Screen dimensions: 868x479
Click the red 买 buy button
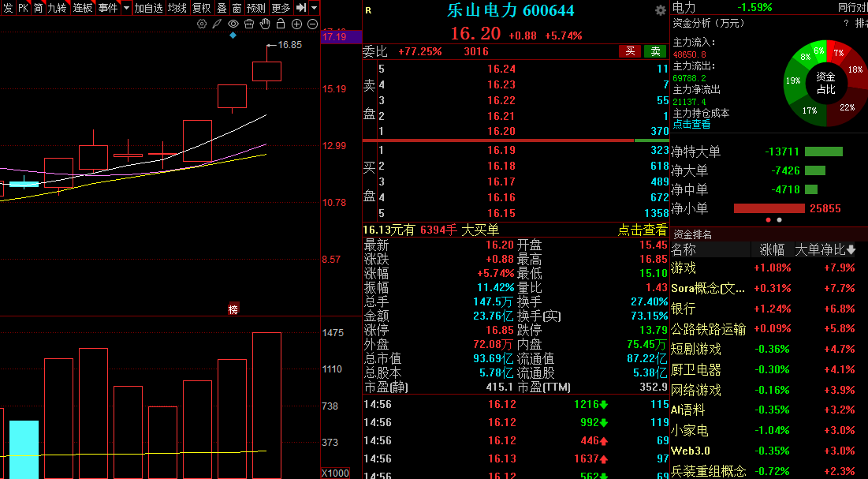point(630,51)
